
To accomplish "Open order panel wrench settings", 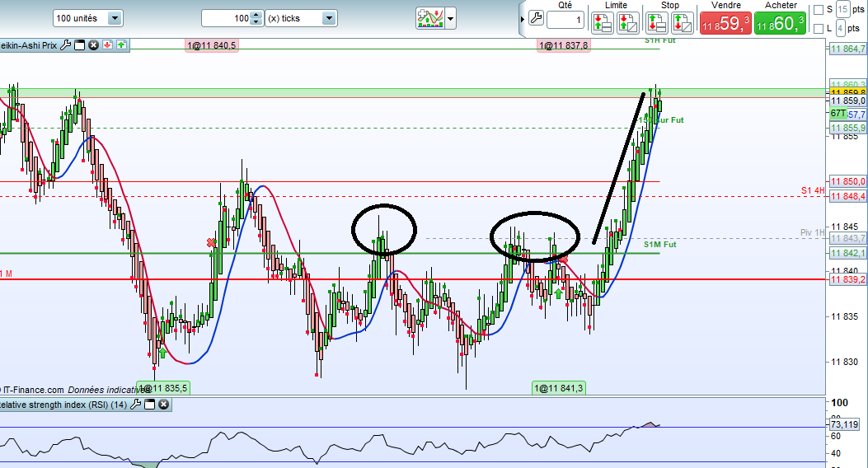I will point(536,18).
